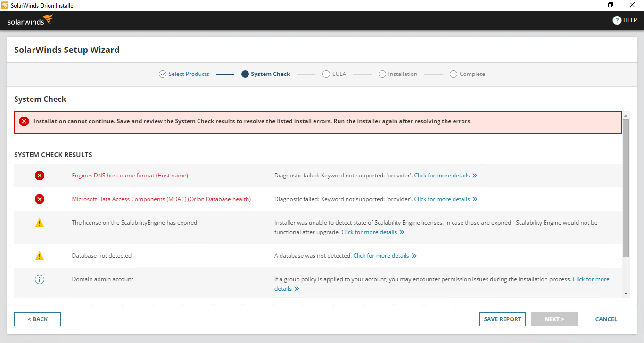Image resolution: width=644 pixels, height=343 pixels.
Task: Click the Select Products checkmark circle
Action: (163, 74)
